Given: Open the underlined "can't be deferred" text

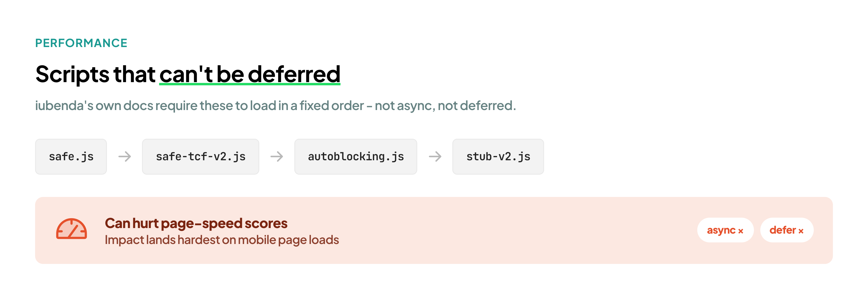Looking at the screenshot, I should point(250,74).
